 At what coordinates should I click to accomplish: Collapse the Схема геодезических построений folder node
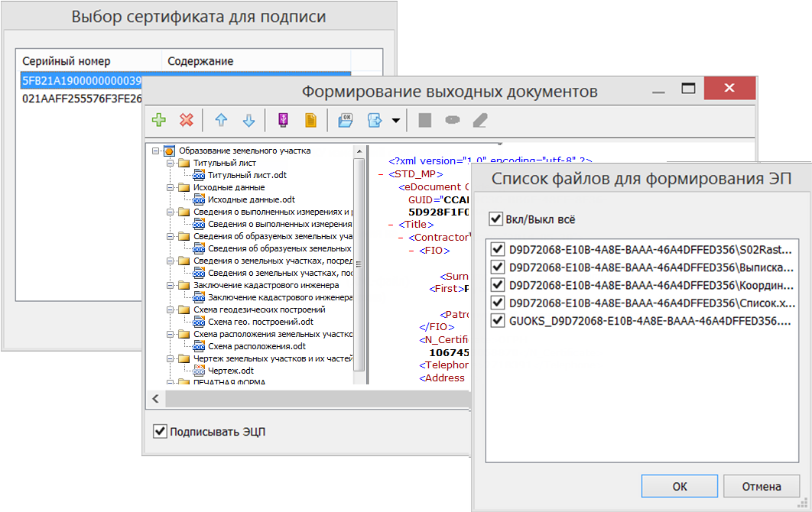[170, 309]
